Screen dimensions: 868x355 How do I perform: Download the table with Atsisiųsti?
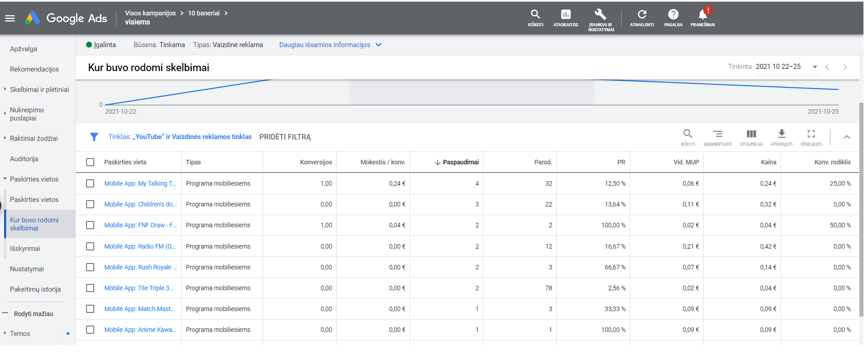click(x=781, y=137)
